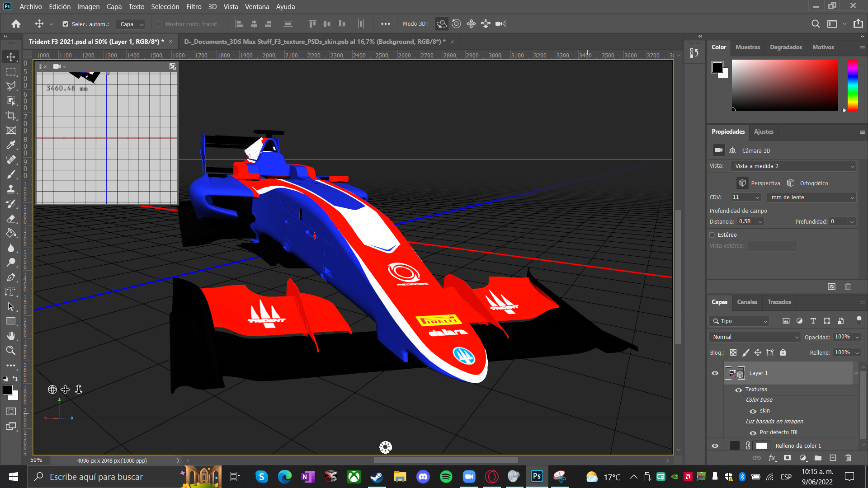Screen dimensions: 868x488
Task: Click the zoom percentage 50% field
Action: click(x=37, y=460)
